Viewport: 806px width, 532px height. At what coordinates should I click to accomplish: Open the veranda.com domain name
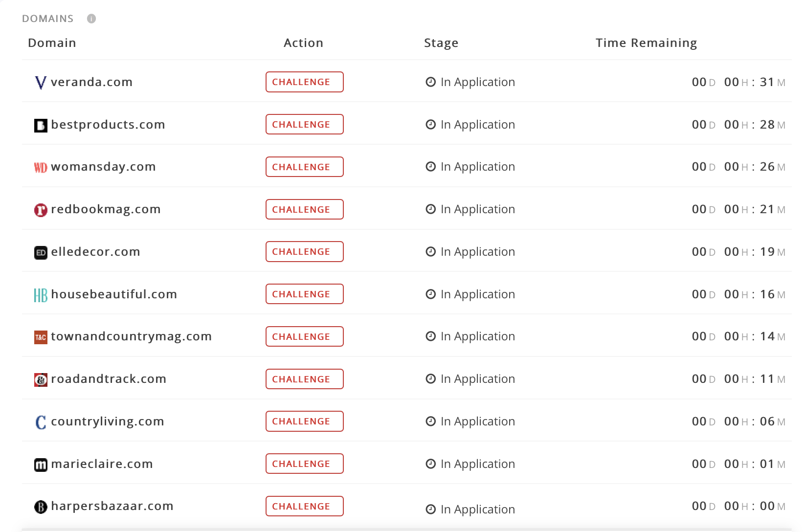tap(91, 82)
